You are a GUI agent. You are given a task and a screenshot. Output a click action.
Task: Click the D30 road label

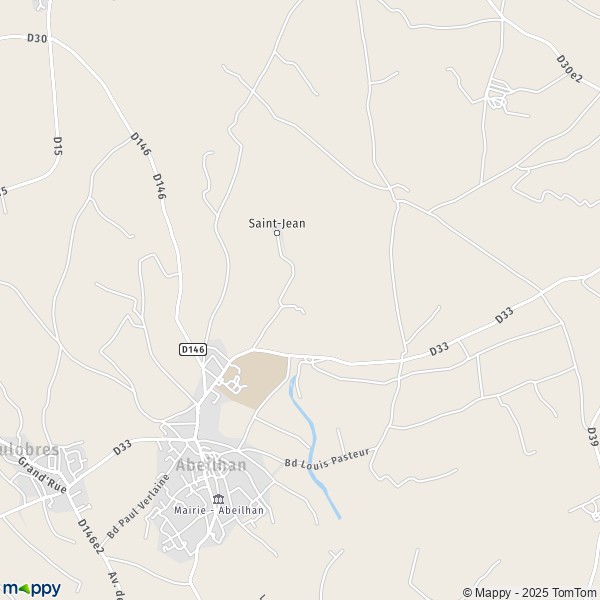point(37,38)
